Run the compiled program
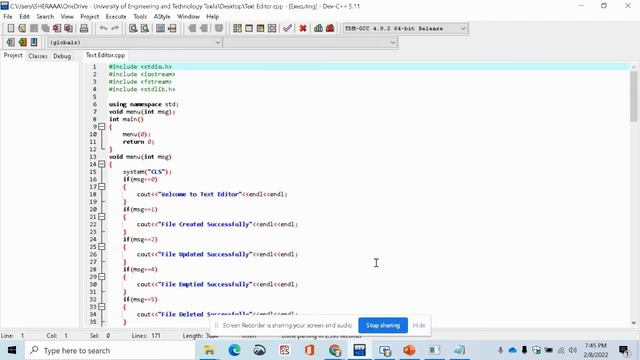This screenshot has width=640, height=360. 249,28
